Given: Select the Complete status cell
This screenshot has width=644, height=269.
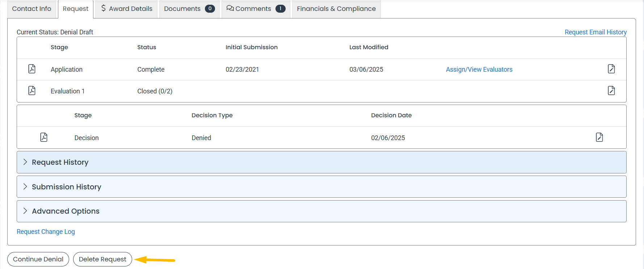Looking at the screenshot, I should 151,70.
